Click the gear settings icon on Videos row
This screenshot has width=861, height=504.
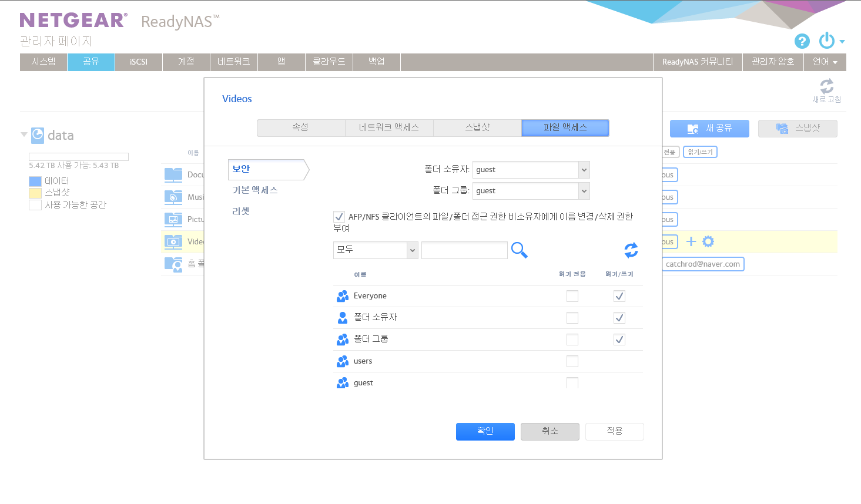click(708, 241)
